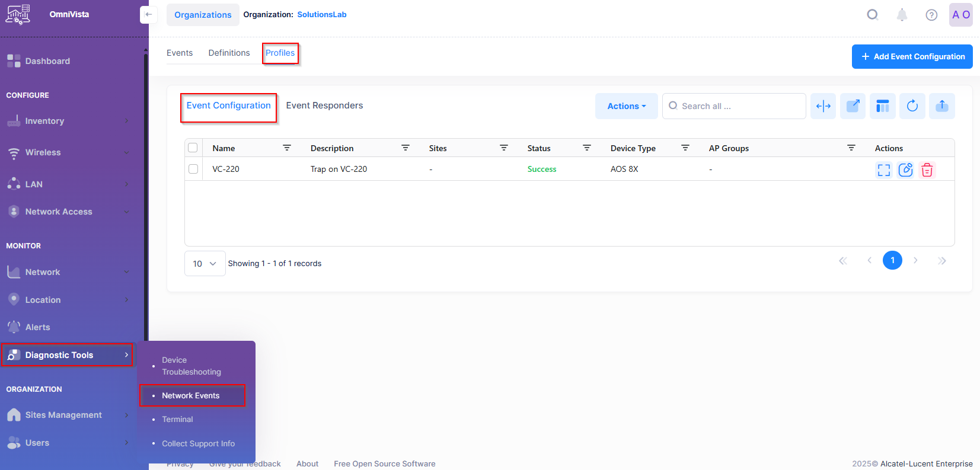Open the page size dropdown showing 10

(205, 264)
